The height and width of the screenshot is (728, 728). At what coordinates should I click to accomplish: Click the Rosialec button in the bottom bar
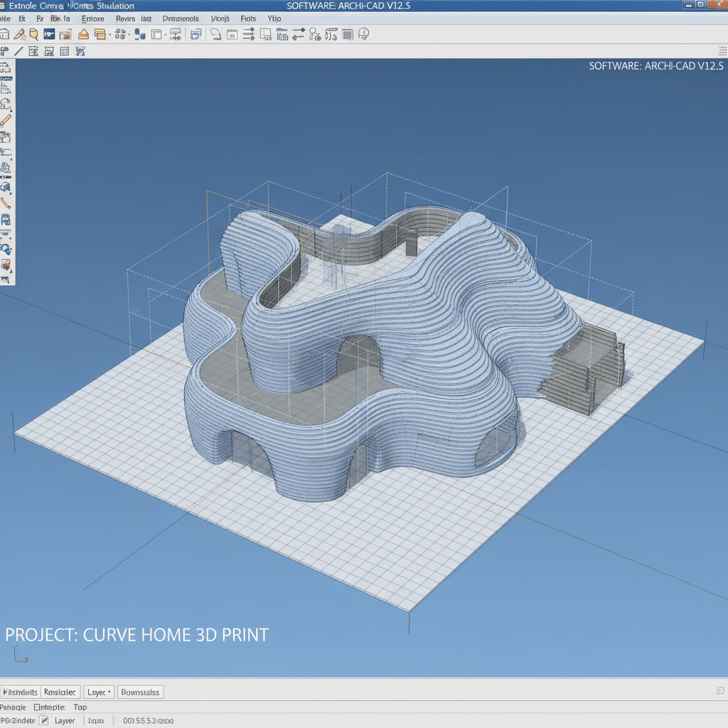point(60,692)
